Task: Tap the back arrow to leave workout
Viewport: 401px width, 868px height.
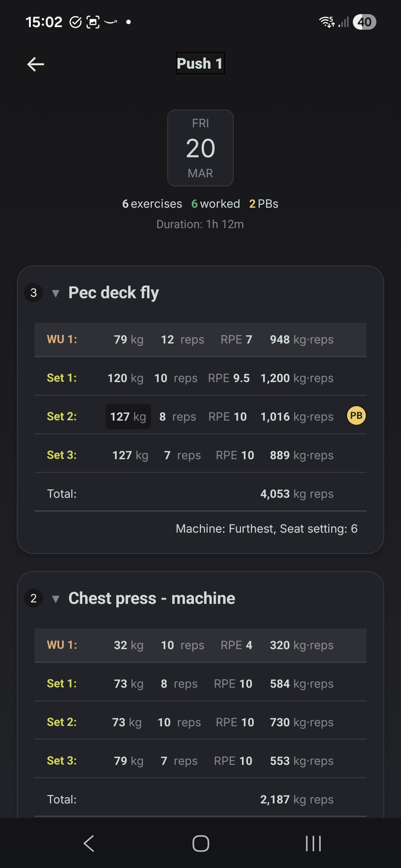Action: point(35,64)
